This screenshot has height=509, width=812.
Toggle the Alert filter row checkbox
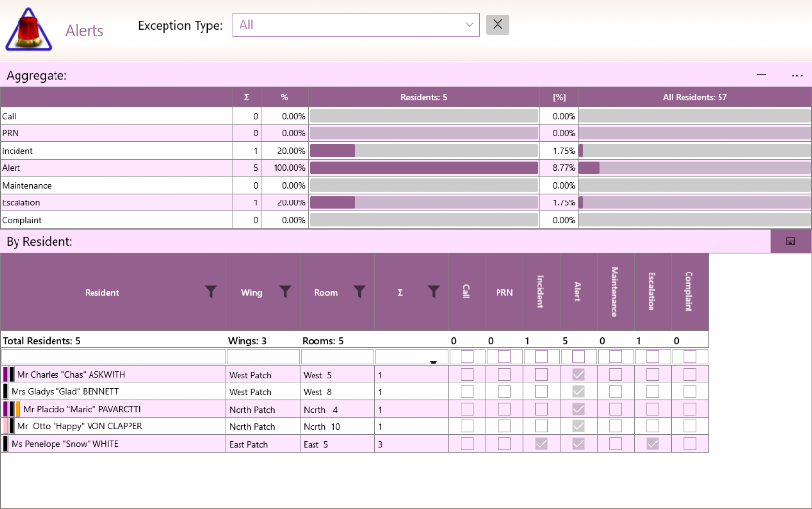pos(578,357)
